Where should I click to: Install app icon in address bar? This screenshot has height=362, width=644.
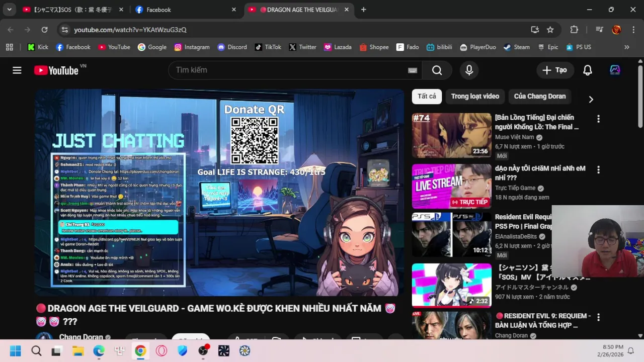pyautogui.click(x=535, y=30)
